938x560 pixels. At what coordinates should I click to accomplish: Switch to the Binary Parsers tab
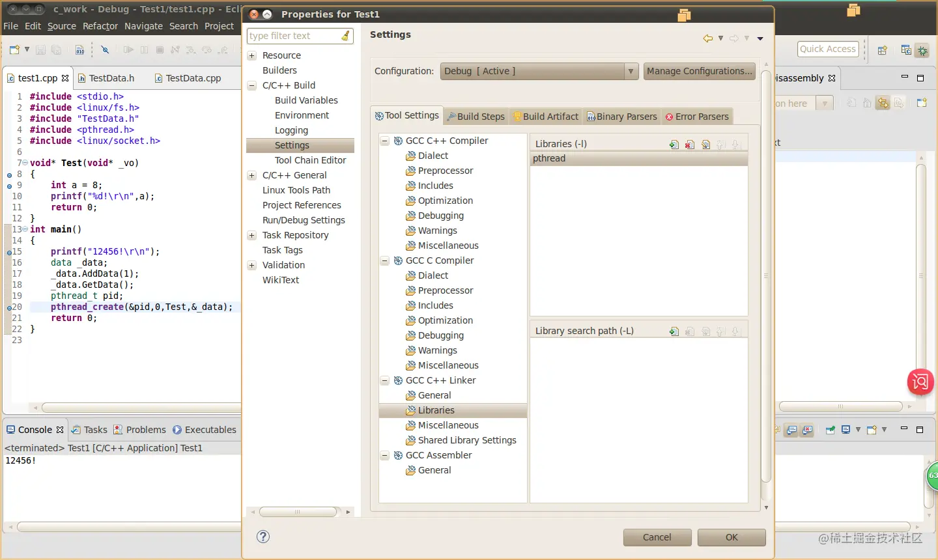click(x=622, y=117)
